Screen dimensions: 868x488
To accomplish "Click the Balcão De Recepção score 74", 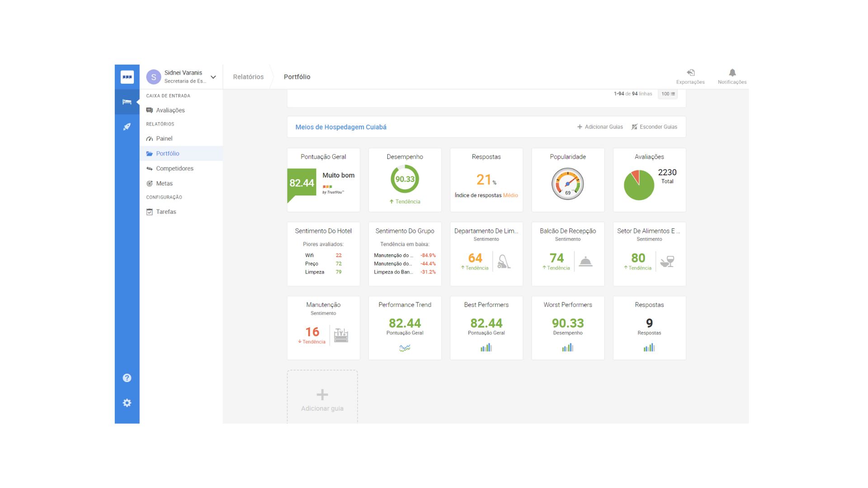I will click(557, 258).
